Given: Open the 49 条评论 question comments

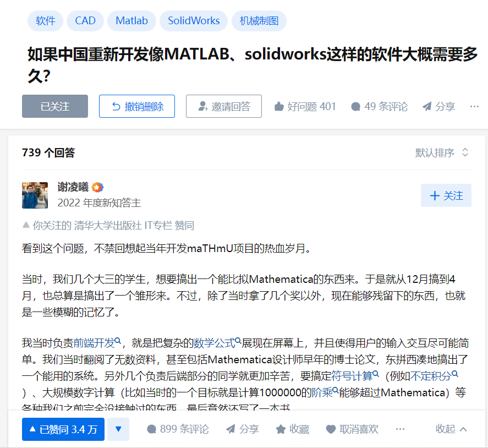Looking at the screenshot, I should (379, 106).
